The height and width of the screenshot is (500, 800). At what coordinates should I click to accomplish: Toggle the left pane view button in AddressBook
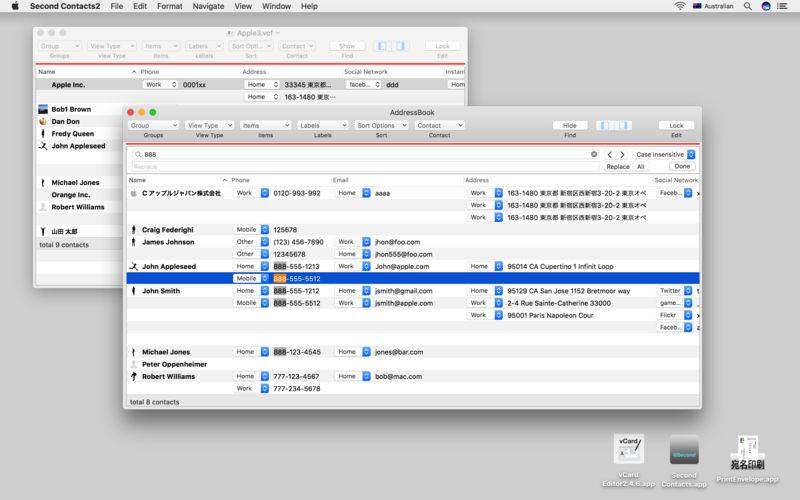click(604, 126)
